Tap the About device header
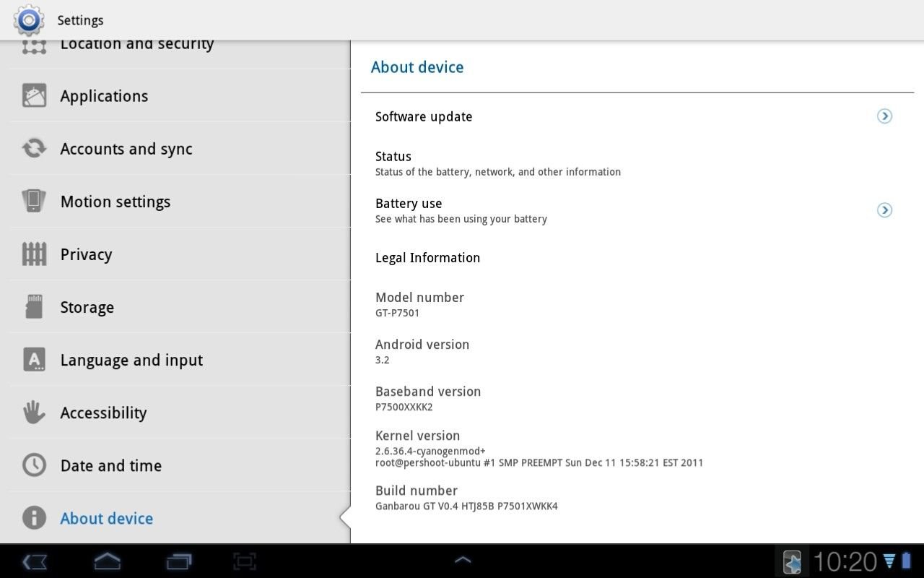This screenshot has width=924, height=578. point(417,67)
